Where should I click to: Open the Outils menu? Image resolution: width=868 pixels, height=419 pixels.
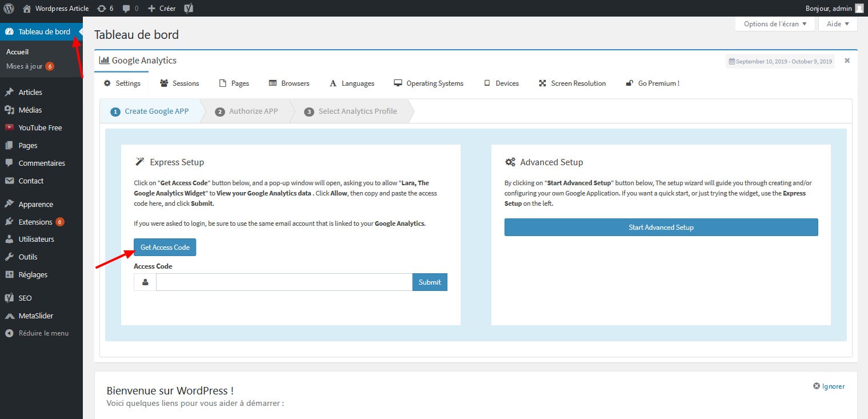(41, 257)
